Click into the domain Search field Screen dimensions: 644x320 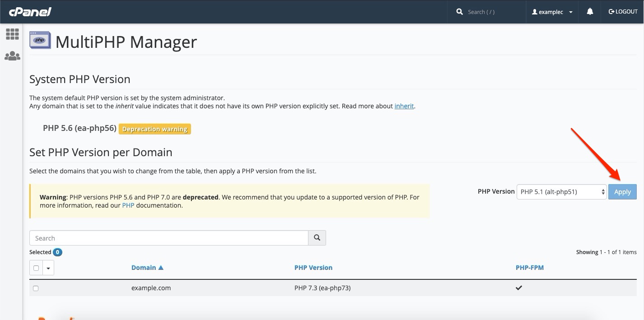[x=169, y=238]
